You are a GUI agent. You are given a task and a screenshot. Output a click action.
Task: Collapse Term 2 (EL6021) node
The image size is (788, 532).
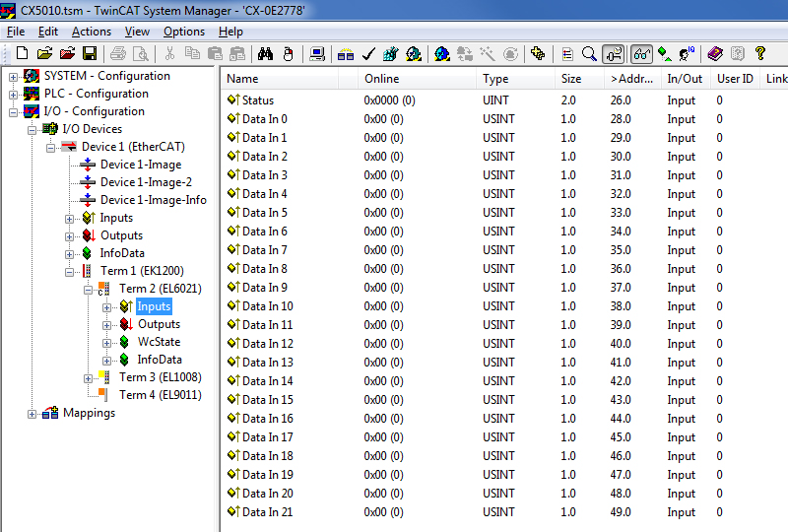(x=88, y=290)
